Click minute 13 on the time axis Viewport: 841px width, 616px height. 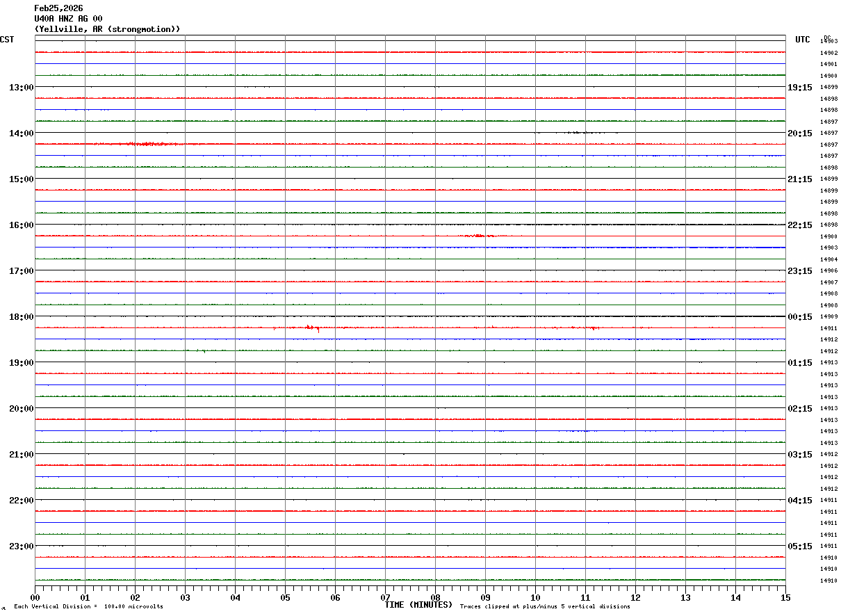click(686, 597)
